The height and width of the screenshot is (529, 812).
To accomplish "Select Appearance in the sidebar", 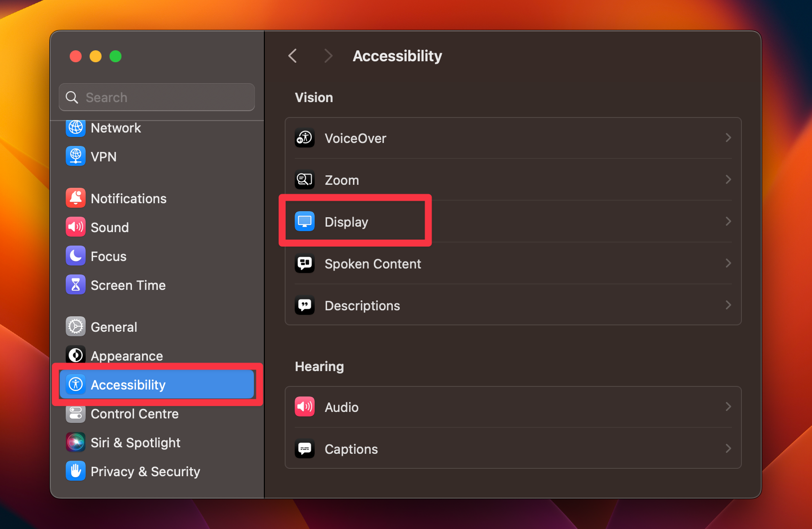I will coord(127,355).
